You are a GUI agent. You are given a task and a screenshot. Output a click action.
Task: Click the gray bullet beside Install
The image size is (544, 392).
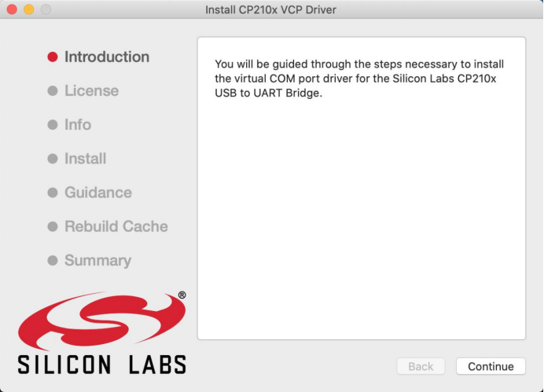[x=53, y=159]
